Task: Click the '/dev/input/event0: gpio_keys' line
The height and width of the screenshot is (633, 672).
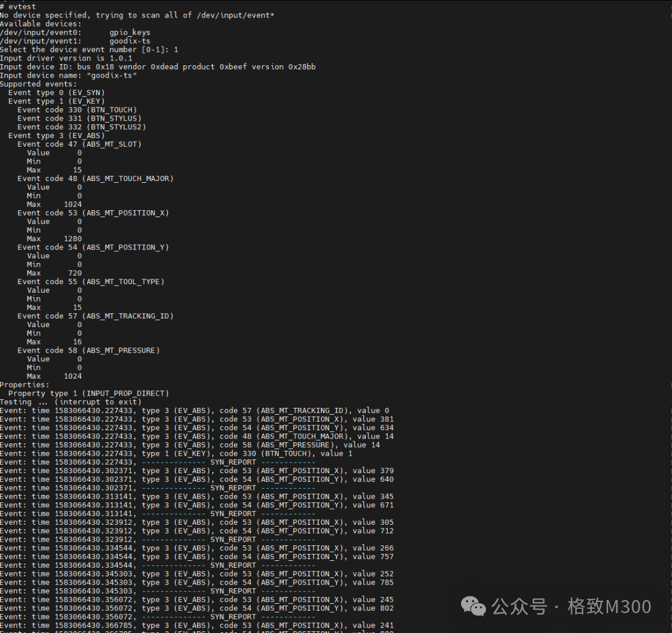Action: pyautogui.click(x=75, y=32)
